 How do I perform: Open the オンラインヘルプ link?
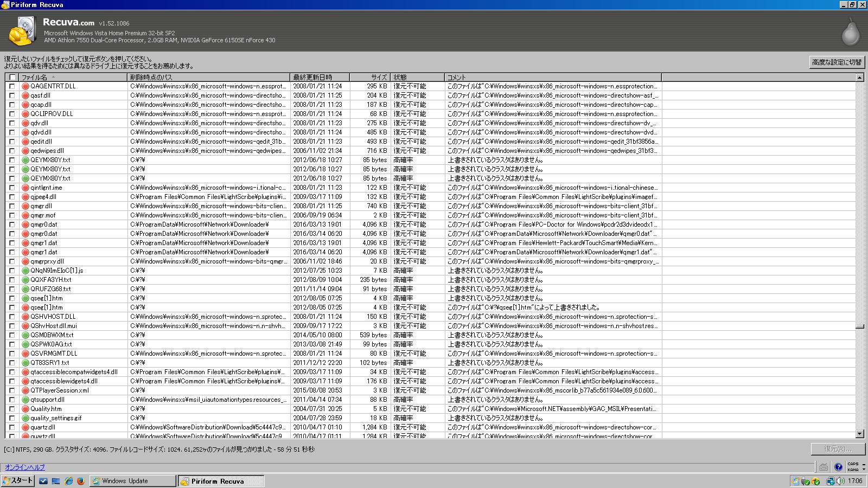pos(25,467)
